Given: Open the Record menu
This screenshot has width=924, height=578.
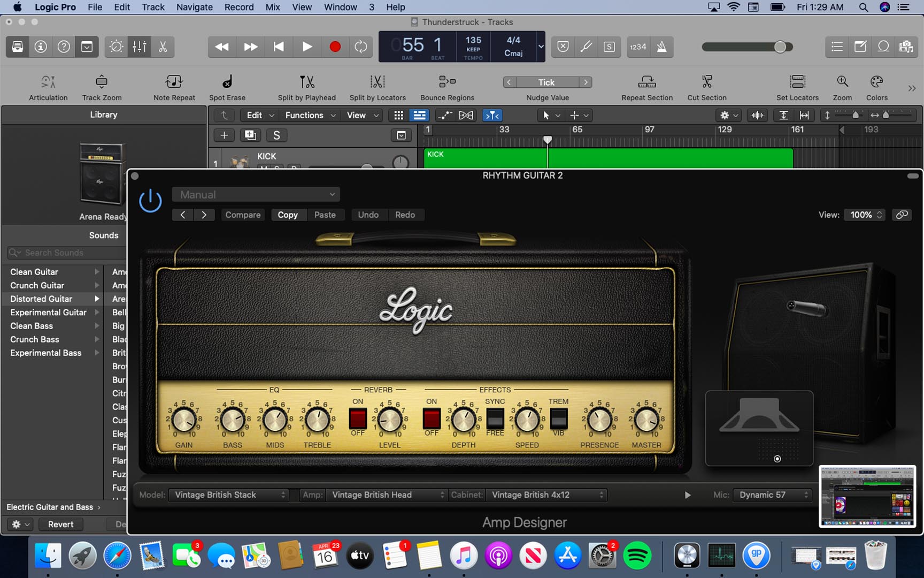Looking at the screenshot, I should point(239,7).
